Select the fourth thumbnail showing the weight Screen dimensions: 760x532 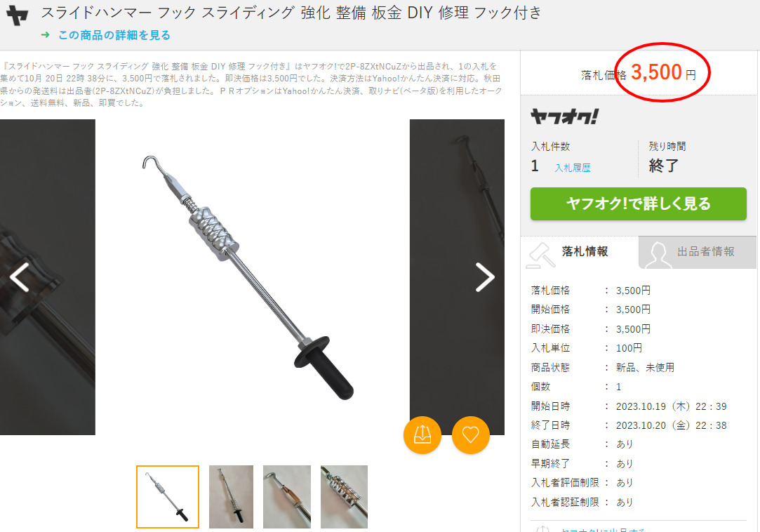(344, 497)
